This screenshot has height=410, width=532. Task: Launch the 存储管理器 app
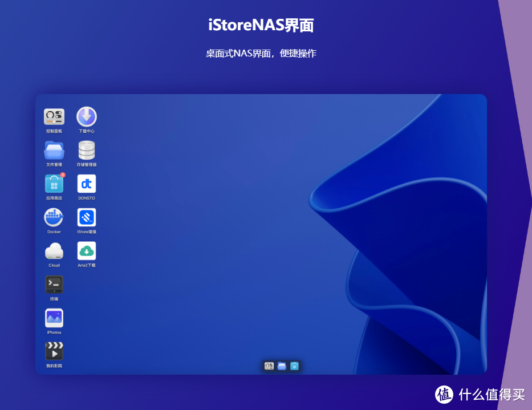[87, 151]
